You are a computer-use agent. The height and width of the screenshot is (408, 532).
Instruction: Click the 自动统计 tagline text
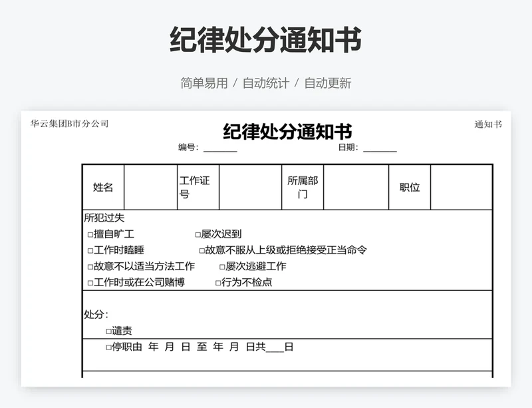266,83
